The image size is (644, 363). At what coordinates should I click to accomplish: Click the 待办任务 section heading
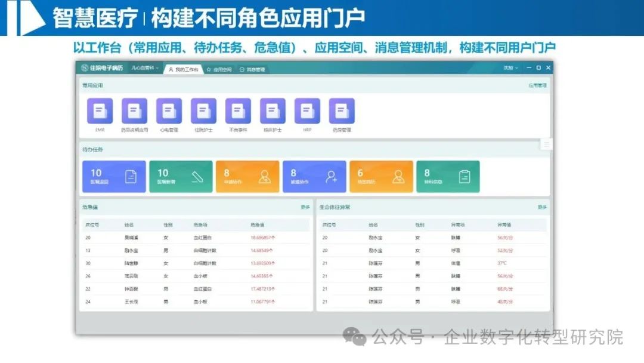(92, 150)
